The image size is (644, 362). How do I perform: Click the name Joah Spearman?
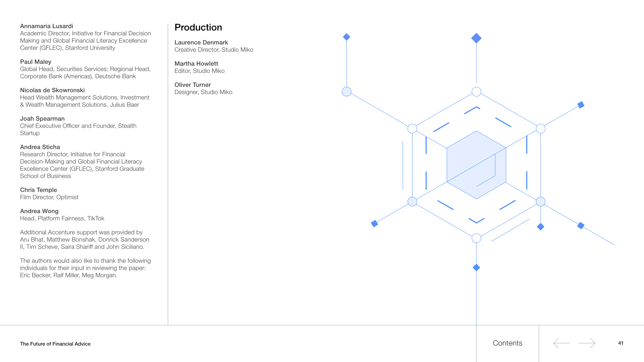click(x=42, y=119)
